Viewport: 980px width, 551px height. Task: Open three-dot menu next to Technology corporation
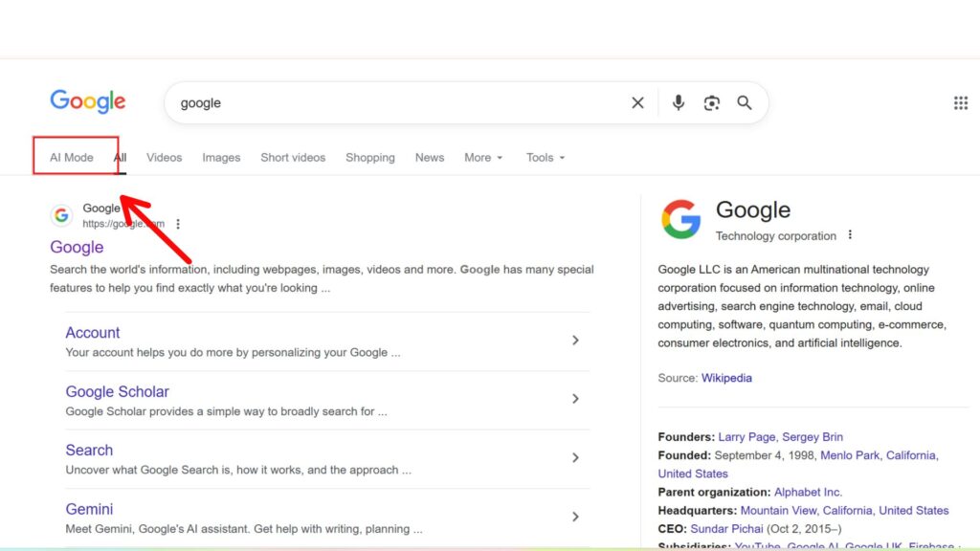coord(850,235)
